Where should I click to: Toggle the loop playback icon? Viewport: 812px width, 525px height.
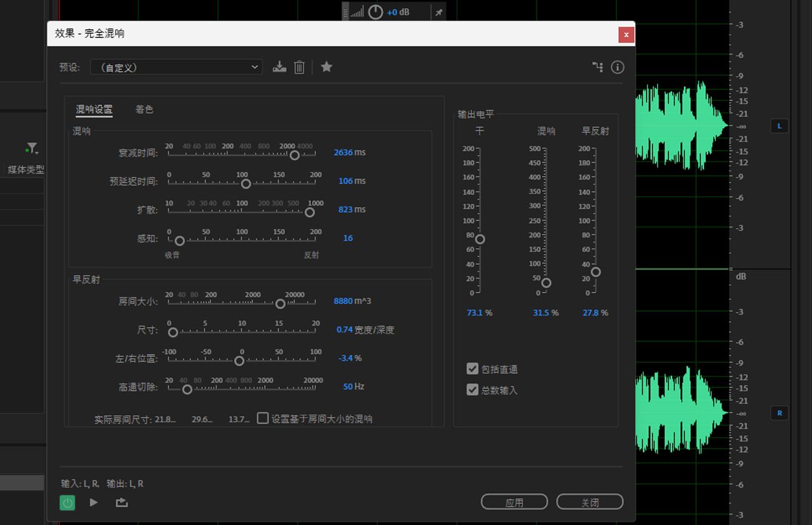click(122, 502)
